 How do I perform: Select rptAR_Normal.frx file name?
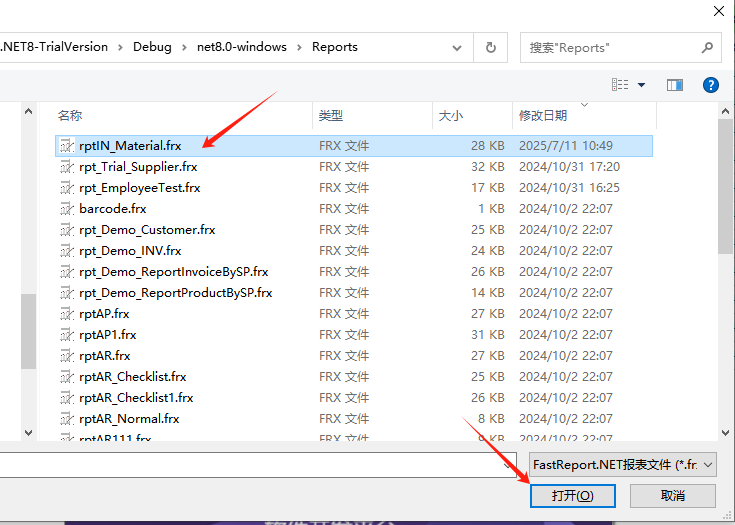(129, 419)
